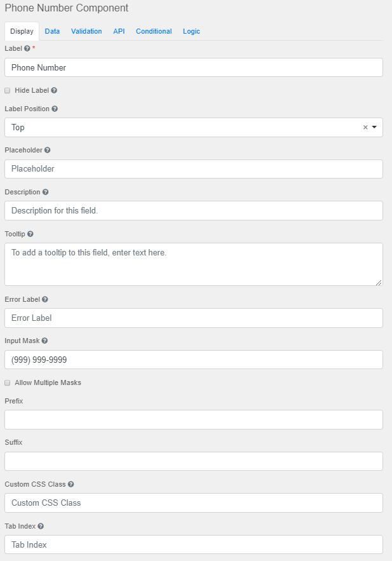
Task: Switch to the Logic tab
Action: point(191,31)
